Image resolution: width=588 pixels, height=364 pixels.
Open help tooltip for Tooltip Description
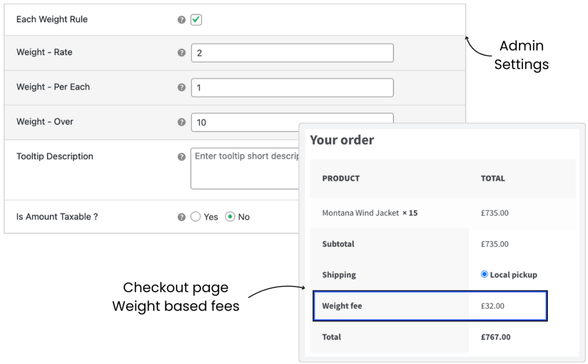181,157
